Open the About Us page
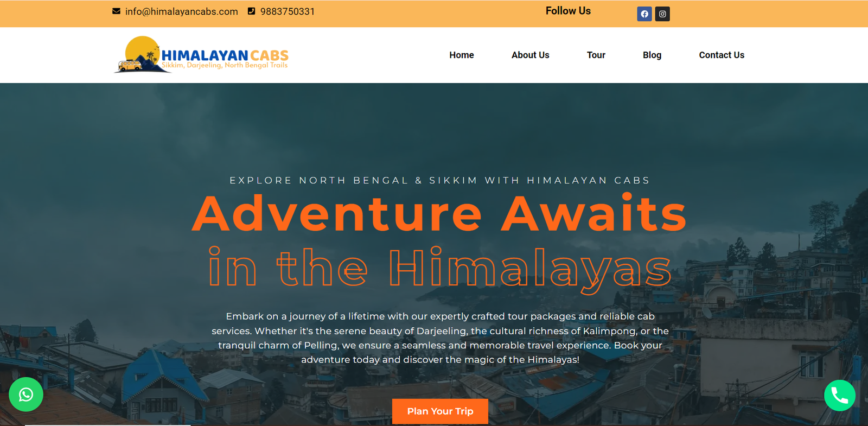This screenshot has height=426, width=868. [531, 55]
